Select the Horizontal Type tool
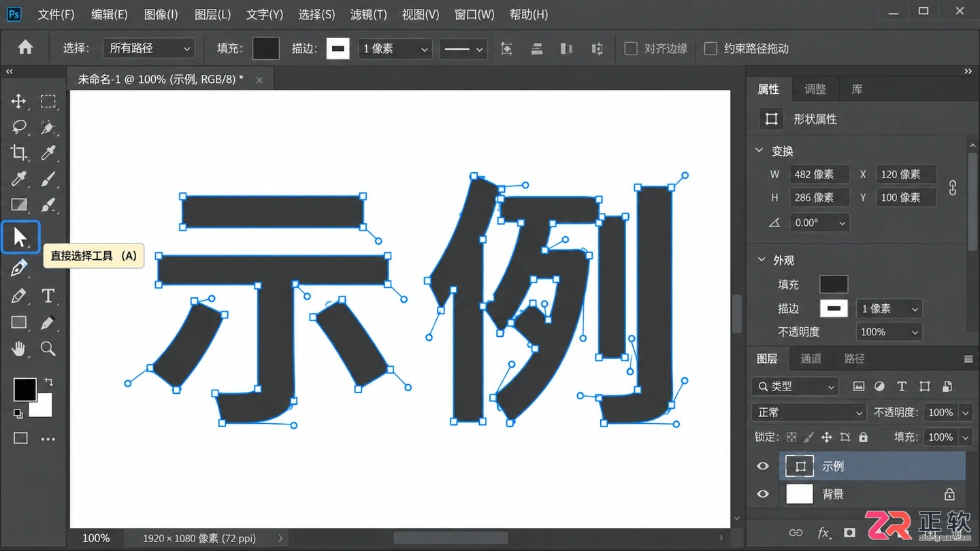 pyautogui.click(x=48, y=296)
